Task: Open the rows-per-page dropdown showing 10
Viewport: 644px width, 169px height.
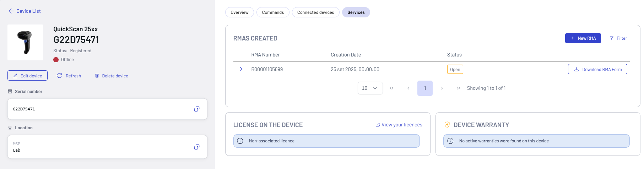Action: tap(370, 88)
